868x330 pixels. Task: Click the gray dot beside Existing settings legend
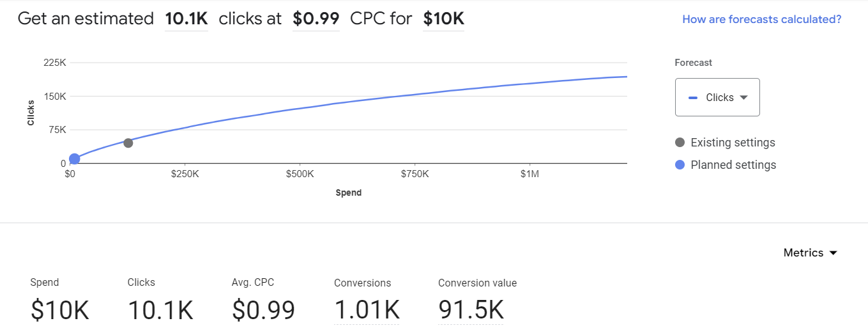(680, 143)
